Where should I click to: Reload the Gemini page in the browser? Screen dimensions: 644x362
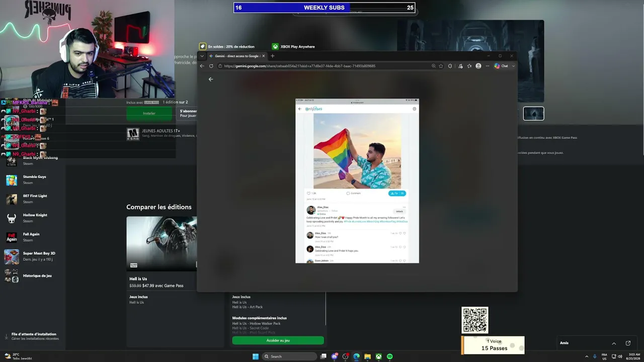click(211, 66)
